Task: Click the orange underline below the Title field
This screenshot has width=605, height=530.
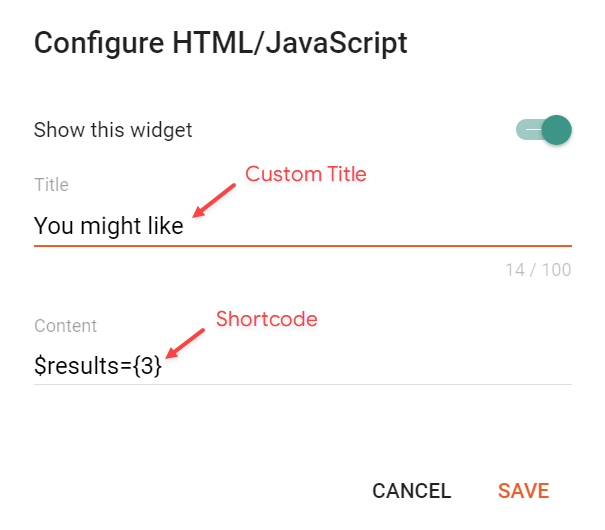Action: tap(302, 245)
